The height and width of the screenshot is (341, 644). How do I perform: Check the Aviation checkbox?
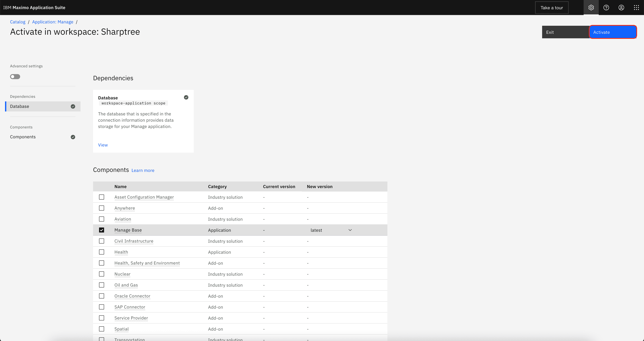click(x=102, y=219)
